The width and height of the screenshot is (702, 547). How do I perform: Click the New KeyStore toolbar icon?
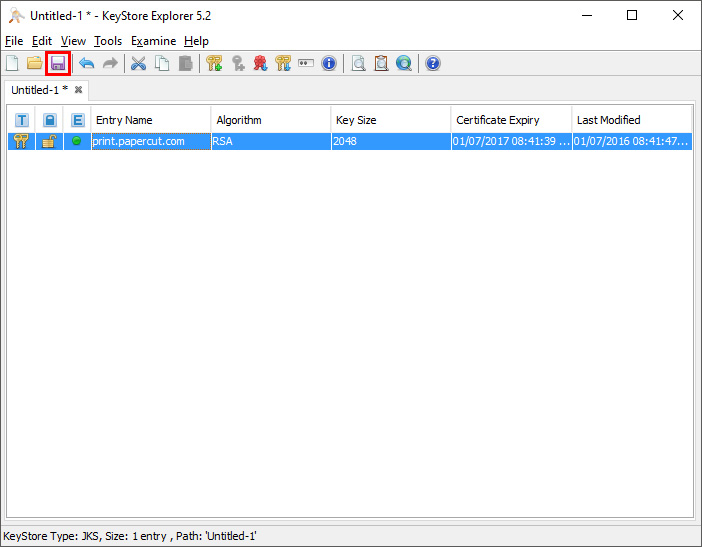(12, 63)
